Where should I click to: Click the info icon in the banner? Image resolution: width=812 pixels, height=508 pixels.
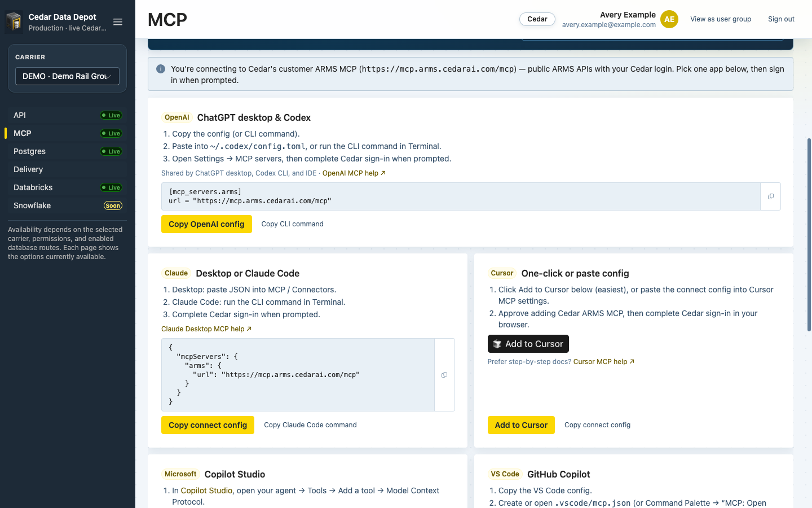point(161,69)
